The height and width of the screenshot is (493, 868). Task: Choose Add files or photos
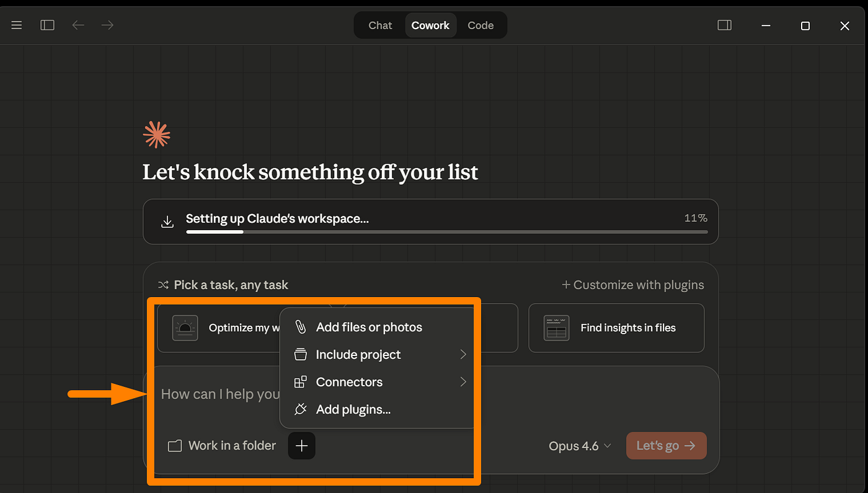[369, 327]
